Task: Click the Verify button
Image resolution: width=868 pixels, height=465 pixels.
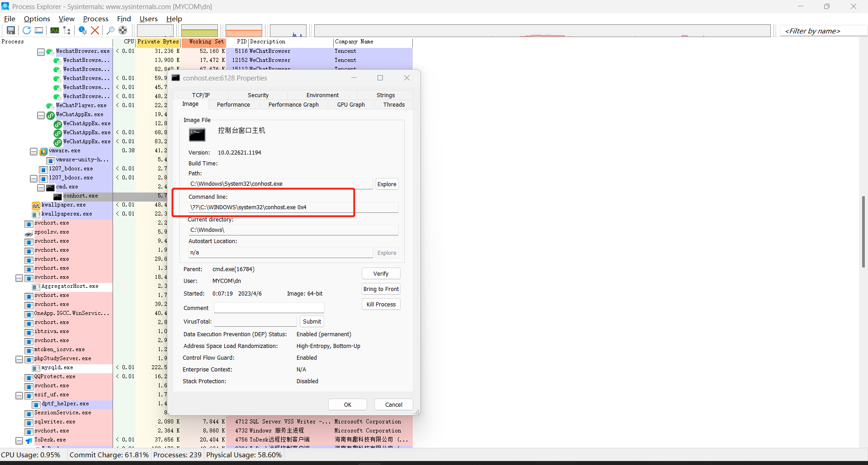Action: pos(381,273)
